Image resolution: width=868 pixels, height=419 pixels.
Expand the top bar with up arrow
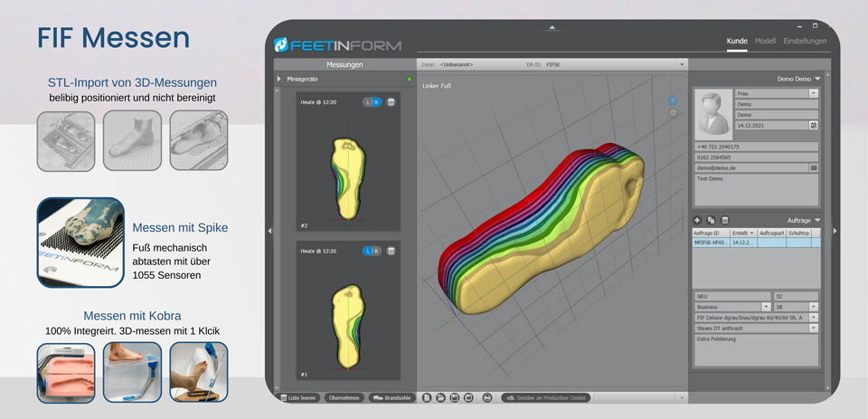click(x=552, y=27)
